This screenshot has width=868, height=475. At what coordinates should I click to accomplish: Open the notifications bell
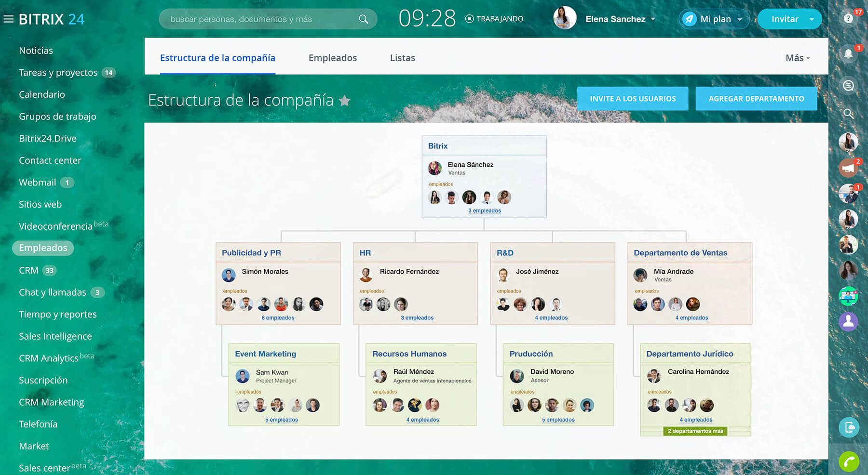click(848, 54)
